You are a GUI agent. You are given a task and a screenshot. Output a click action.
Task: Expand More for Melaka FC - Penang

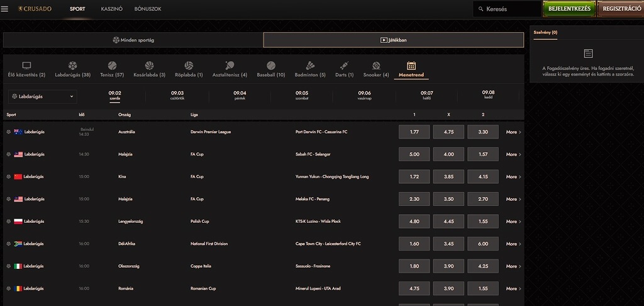point(513,199)
